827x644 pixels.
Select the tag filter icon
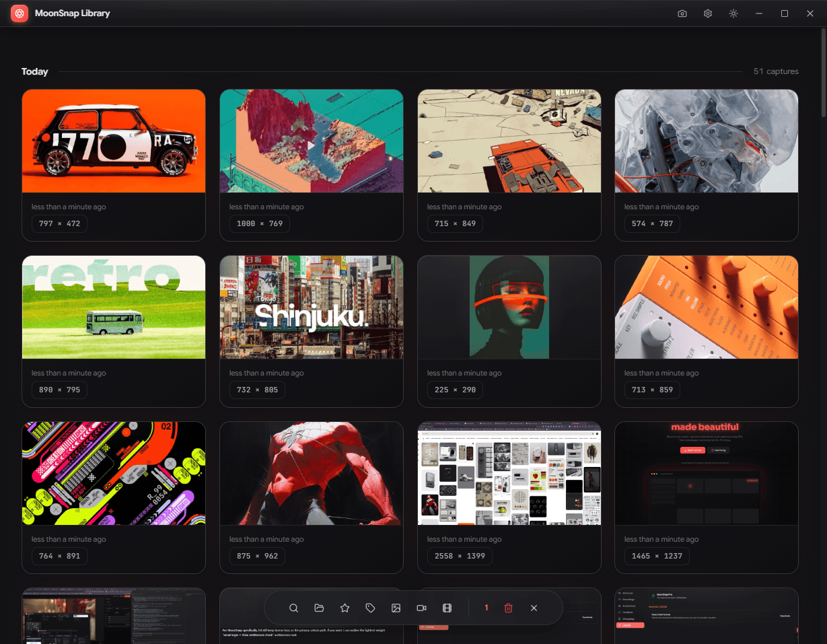[370, 608]
